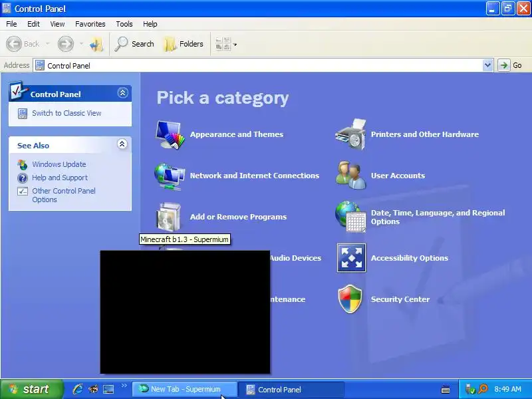This screenshot has height=399, width=532.
Task: Click the Date, Time, Language globe icon
Action: [x=351, y=217]
